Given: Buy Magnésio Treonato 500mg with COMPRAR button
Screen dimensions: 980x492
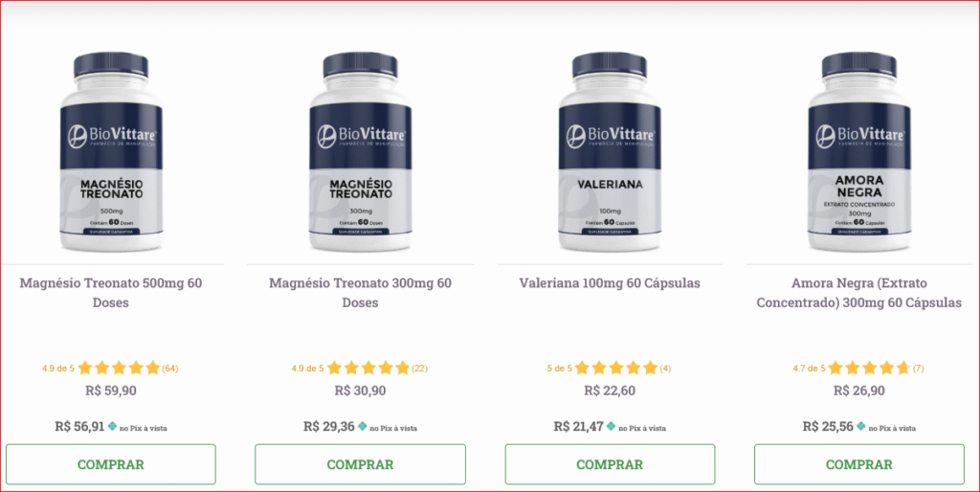Looking at the screenshot, I should pyautogui.click(x=111, y=464).
